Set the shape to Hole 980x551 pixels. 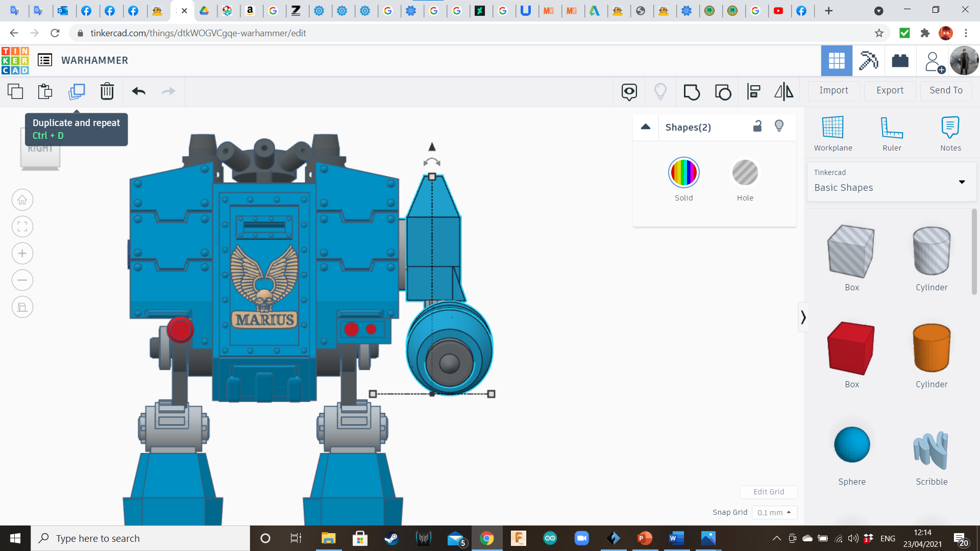pos(745,173)
